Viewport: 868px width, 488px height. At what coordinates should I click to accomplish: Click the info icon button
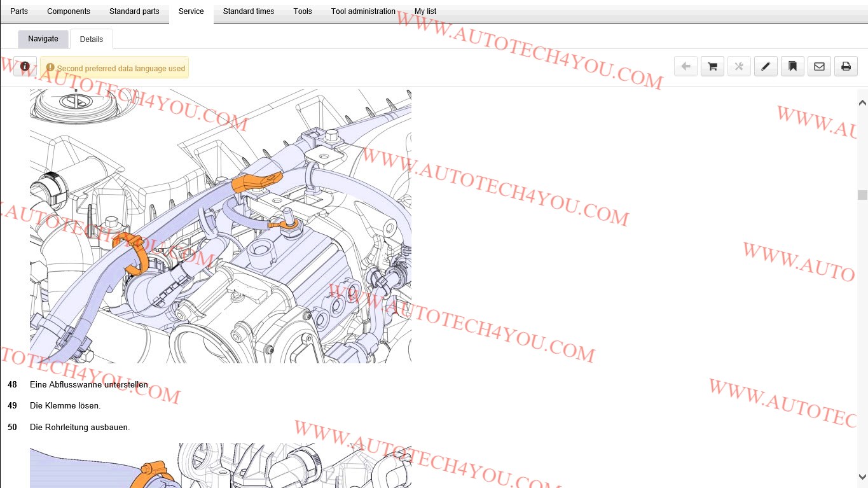click(x=25, y=66)
